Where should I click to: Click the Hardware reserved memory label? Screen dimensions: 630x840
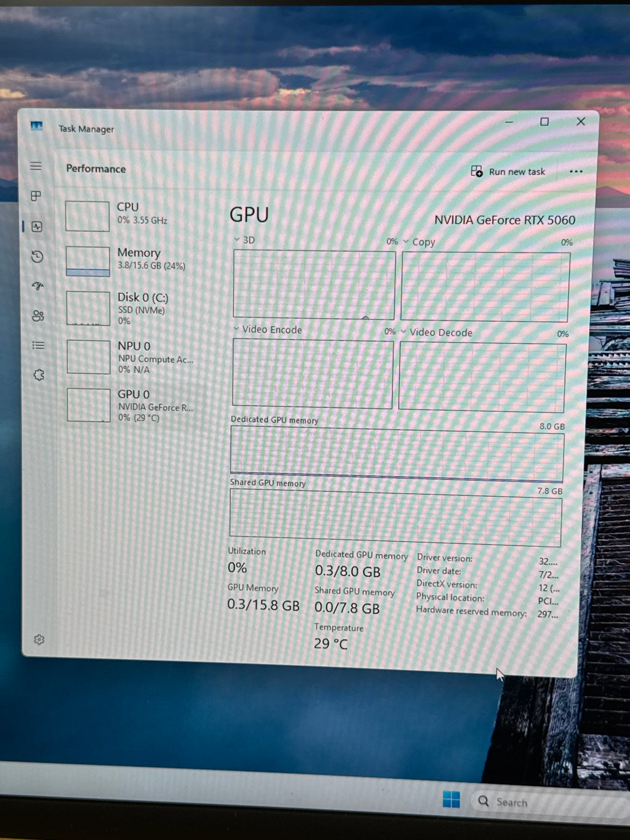coord(471,611)
